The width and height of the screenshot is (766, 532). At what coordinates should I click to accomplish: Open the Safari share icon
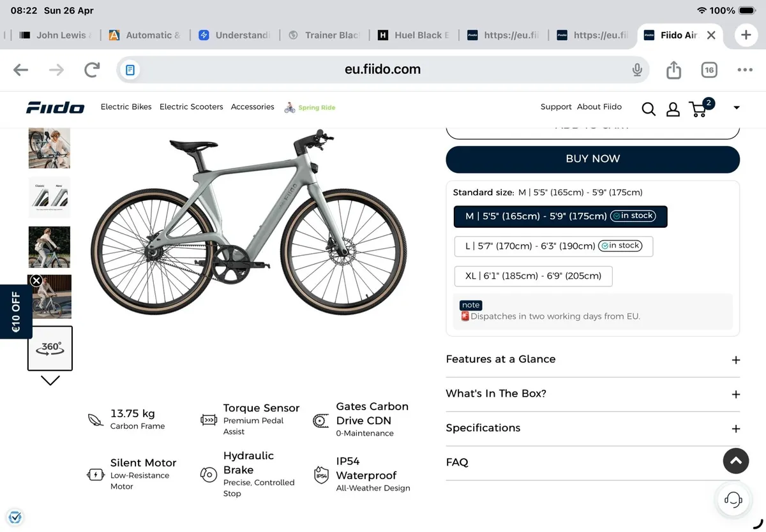pyautogui.click(x=673, y=70)
